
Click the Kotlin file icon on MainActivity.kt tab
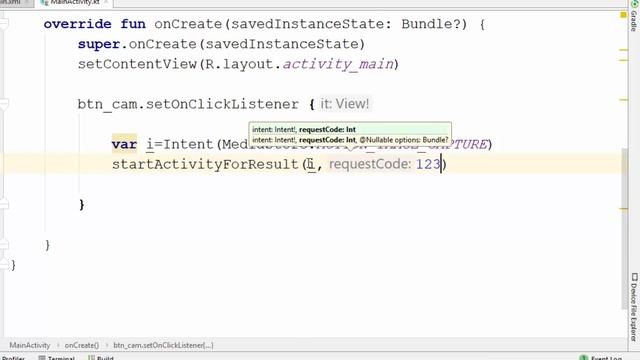(x=44, y=2)
